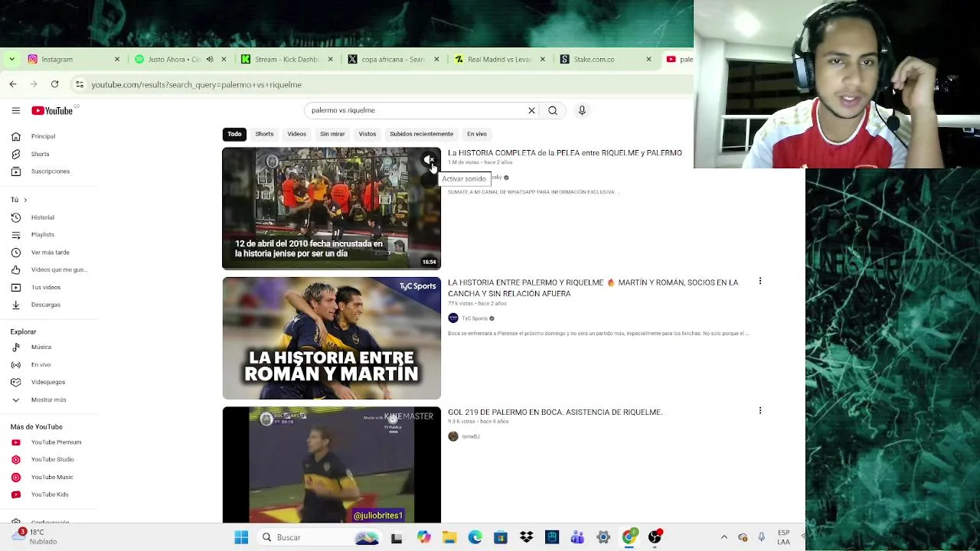Open the TyC Sports channel link
980x551 pixels.
tap(474, 318)
